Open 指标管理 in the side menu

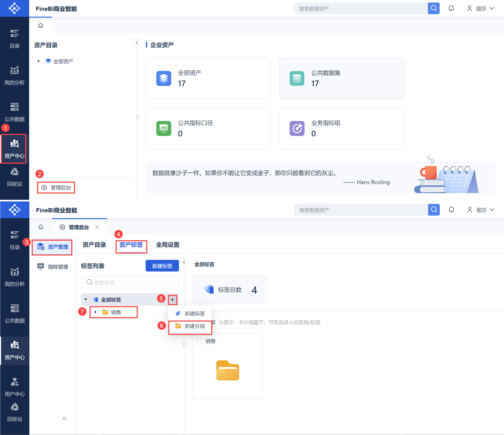coord(52,267)
